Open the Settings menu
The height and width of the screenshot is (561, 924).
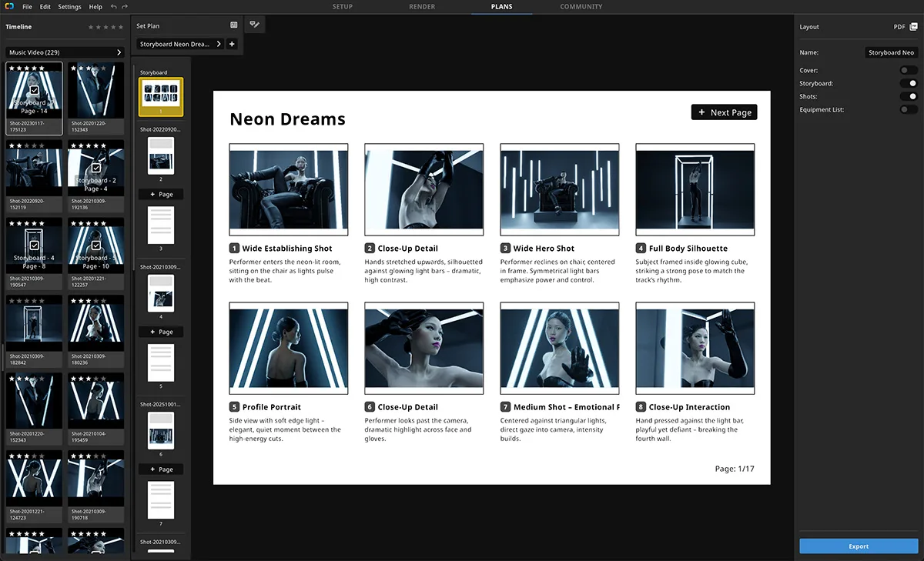coord(69,7)
